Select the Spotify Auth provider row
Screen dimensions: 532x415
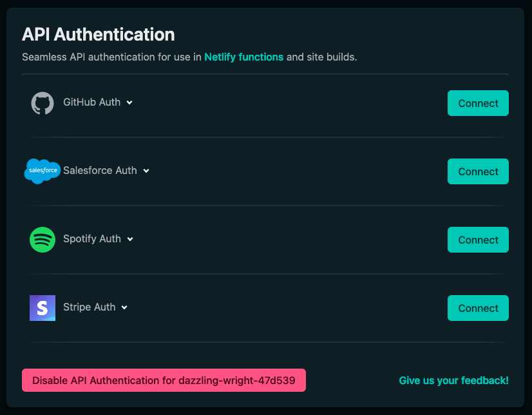click(91, 239)
